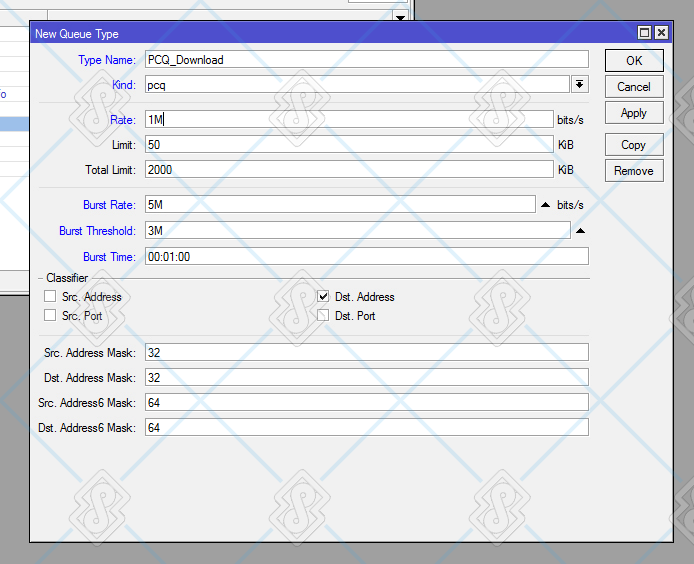Click the Dst. Address6 Mask field
694x564 pixels.
[x=366, y=427]
